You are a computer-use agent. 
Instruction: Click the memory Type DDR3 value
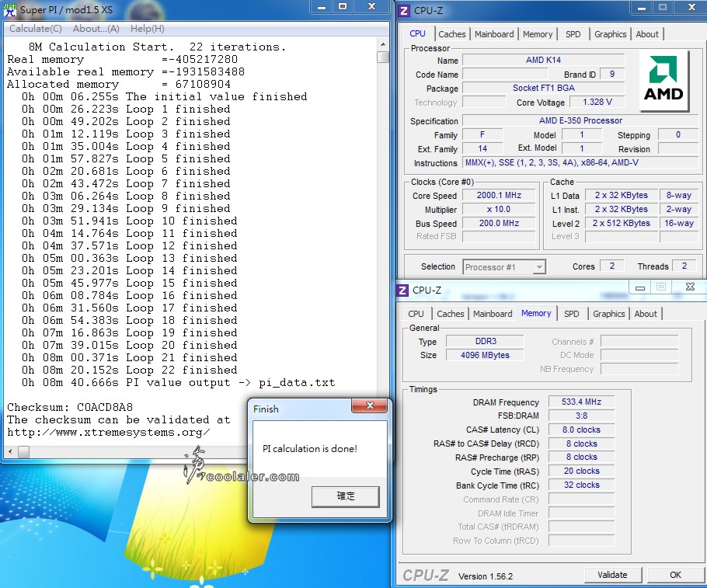point(485,341)
